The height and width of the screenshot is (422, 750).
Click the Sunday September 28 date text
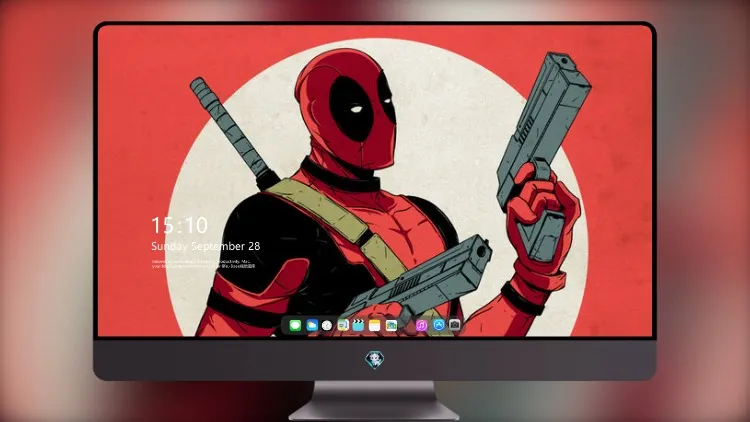coord(206,246)
